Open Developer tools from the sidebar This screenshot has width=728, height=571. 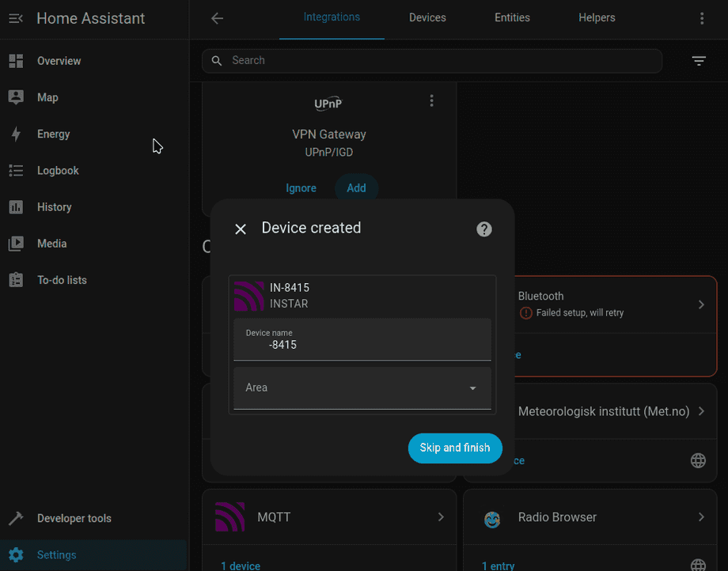[x=16, y=518]
